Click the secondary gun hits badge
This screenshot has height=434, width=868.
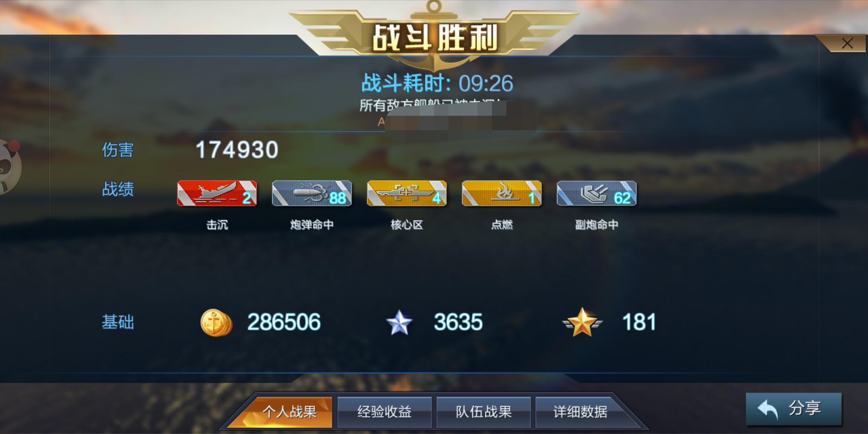[596, 193]
